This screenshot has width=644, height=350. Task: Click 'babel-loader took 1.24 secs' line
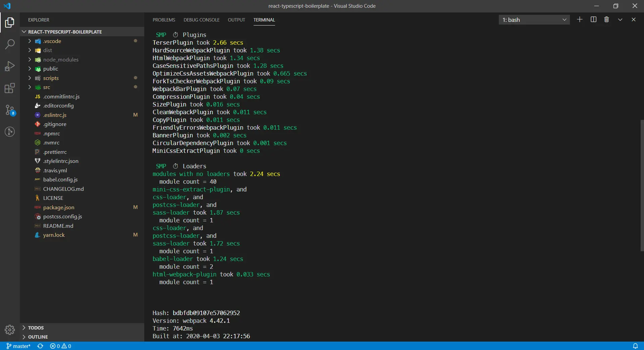click(198, 259)
